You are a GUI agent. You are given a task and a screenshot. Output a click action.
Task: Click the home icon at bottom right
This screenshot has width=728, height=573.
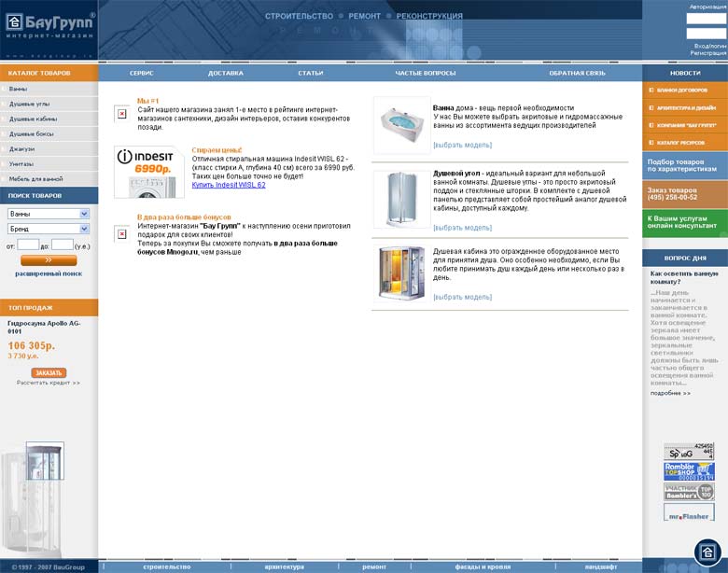point(707,552)
